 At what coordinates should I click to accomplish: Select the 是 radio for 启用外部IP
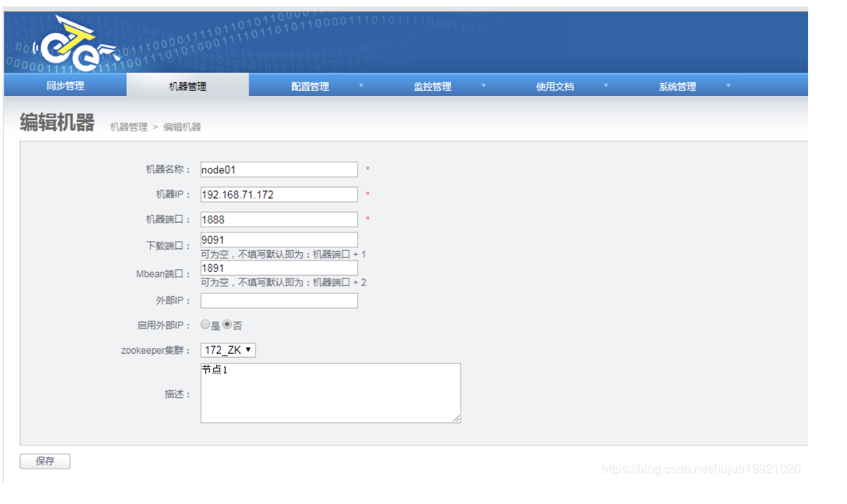205,324
